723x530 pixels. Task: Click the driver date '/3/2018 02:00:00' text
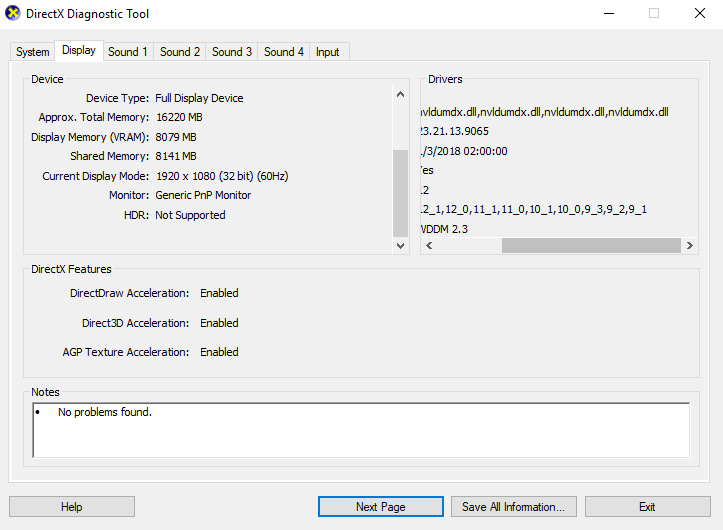click(464, 151)
